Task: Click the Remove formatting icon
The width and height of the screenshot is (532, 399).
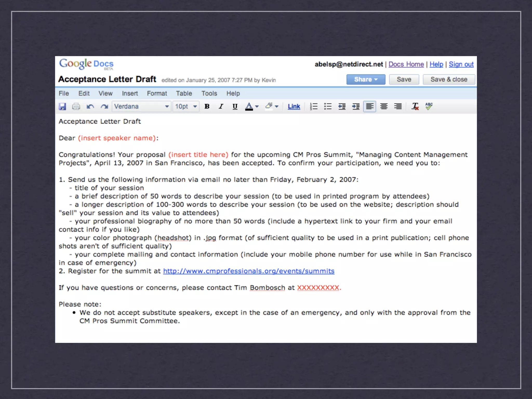Action: point(415,107)
